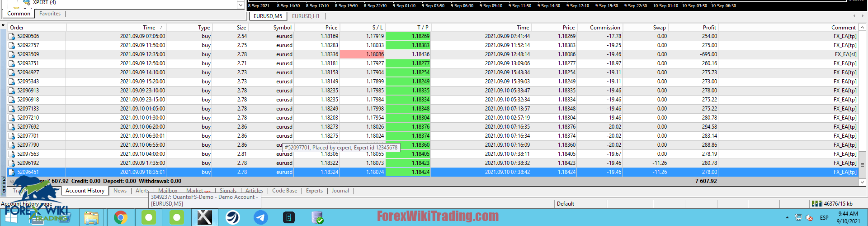
Task: Select the order icon of row 52097701
Action: coord(12,136)
